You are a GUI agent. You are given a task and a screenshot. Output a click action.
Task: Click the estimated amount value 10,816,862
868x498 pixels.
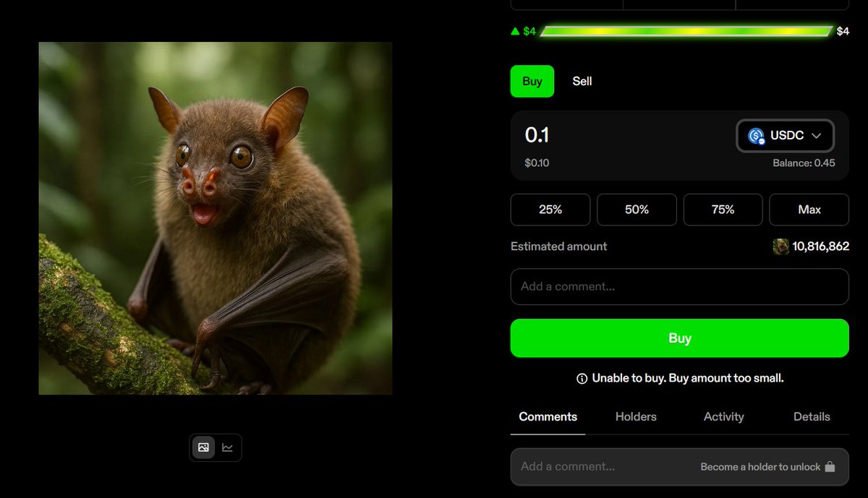(x=820, y=246)
